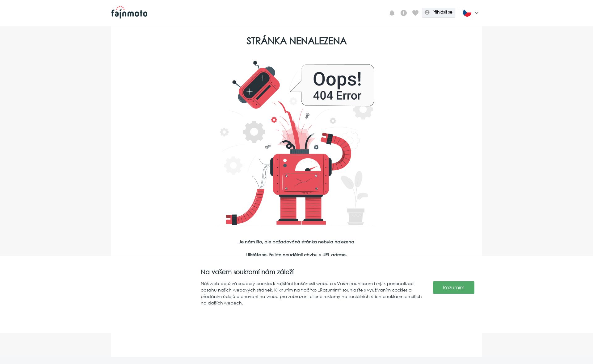This screenshot has height=364, width=593.
Task: Click the user avatar icon in Přihlásit se
Action: click(x=427, y=12)
